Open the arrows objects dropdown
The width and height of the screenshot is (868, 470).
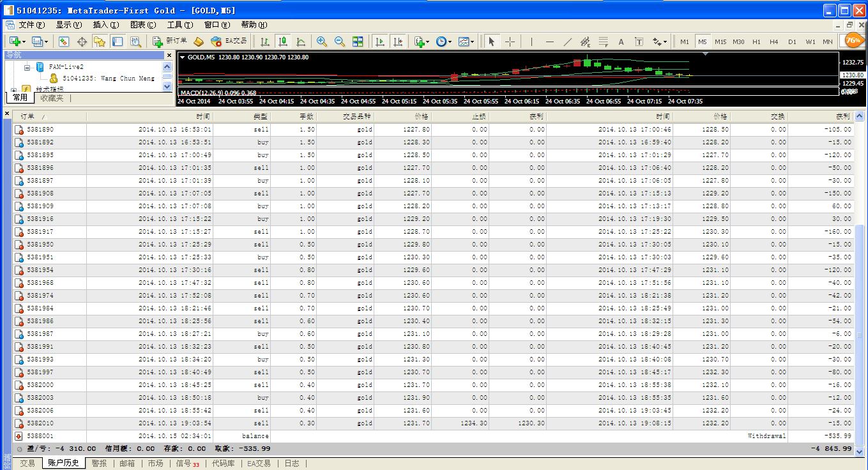(x=660, y=42)
